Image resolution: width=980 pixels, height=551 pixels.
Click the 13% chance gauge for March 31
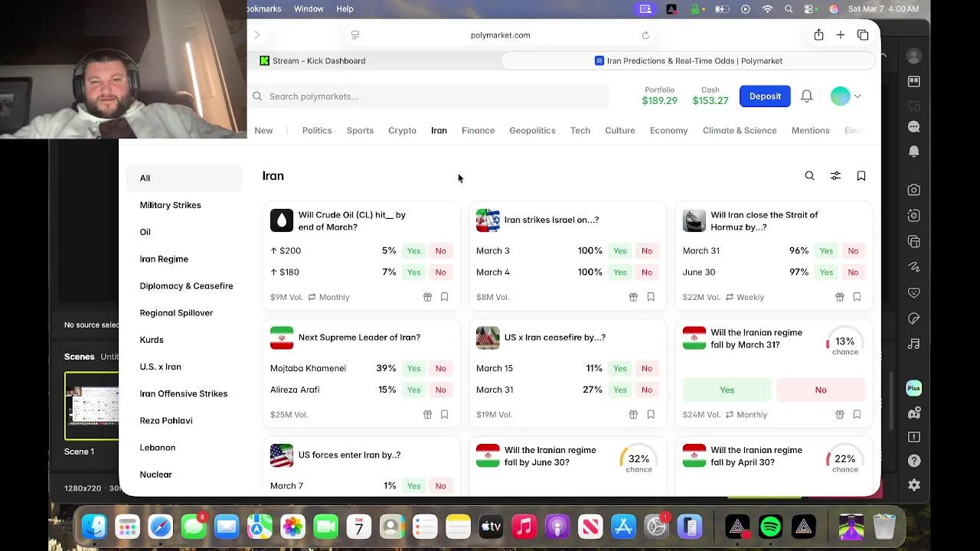(845, 343)
